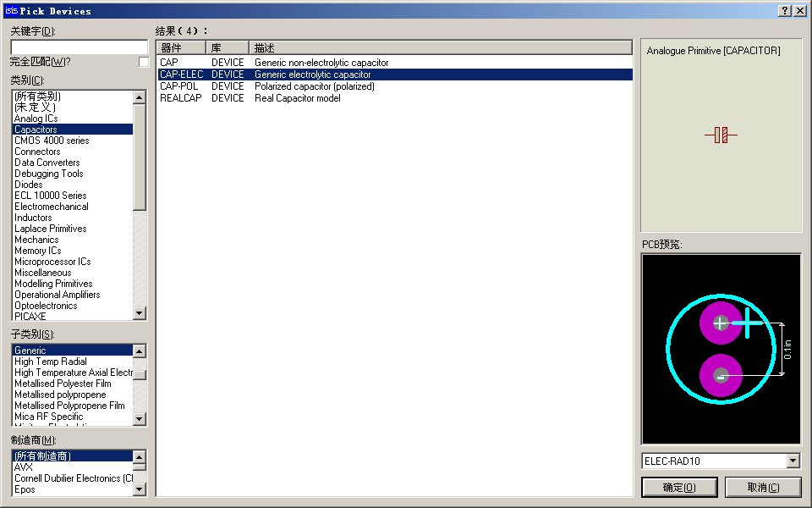Select Generic subcategory
This screenshot has width=812, height=508.
(x=73, y=351)
